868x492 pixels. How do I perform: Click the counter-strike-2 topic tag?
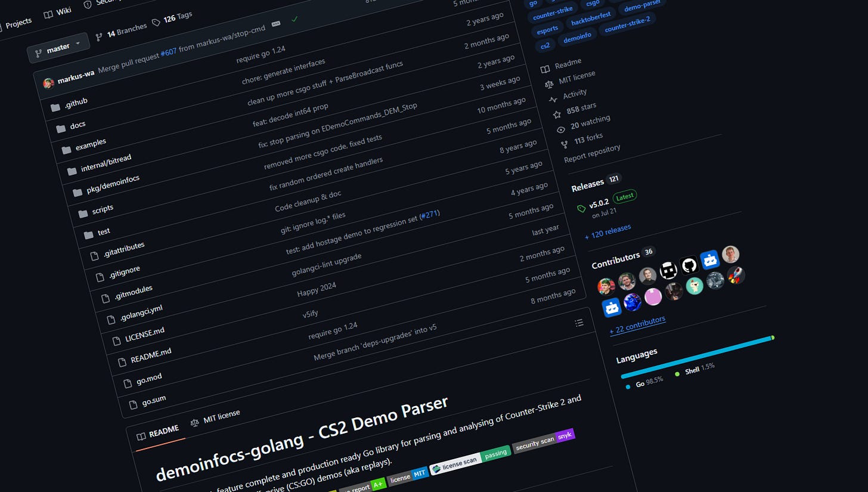pos(627,26)
